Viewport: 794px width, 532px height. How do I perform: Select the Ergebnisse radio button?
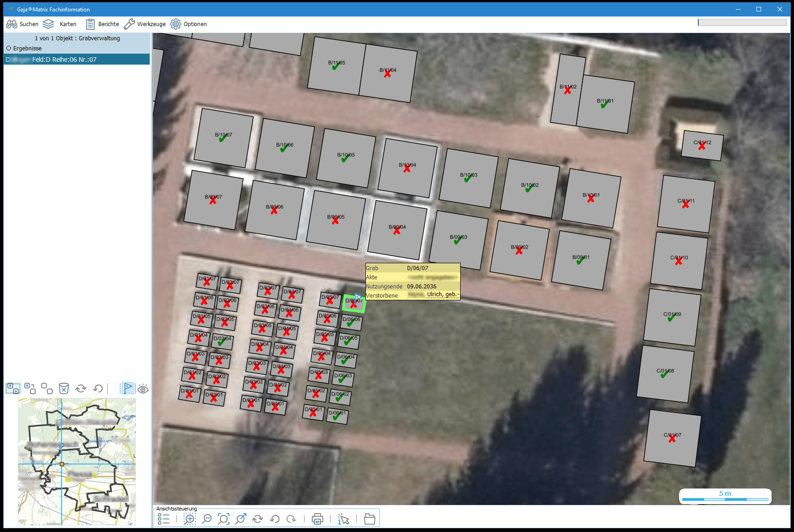tap(9, 48)
